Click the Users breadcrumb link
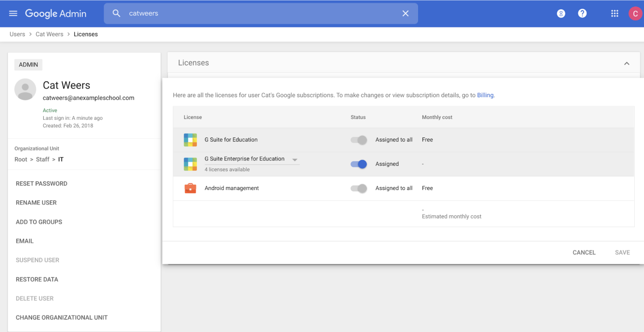This screenshot has width=644, height=332. [x=17, y=33]
